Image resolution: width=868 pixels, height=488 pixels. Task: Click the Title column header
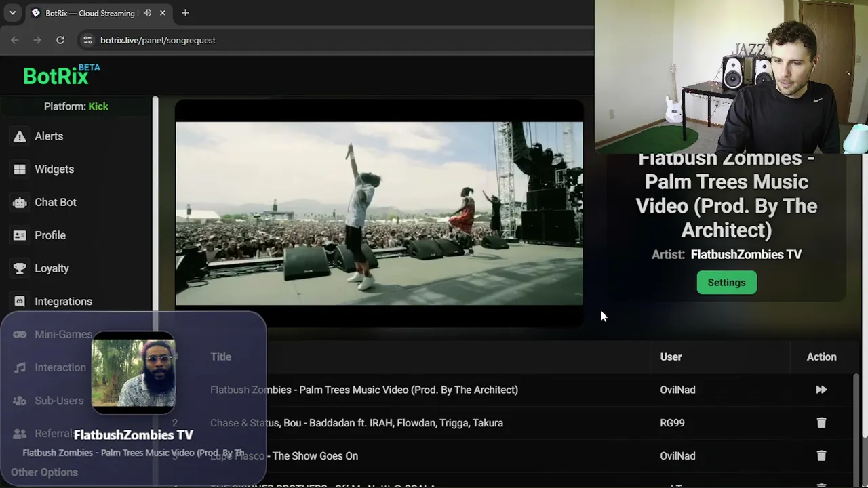(220, 357)
